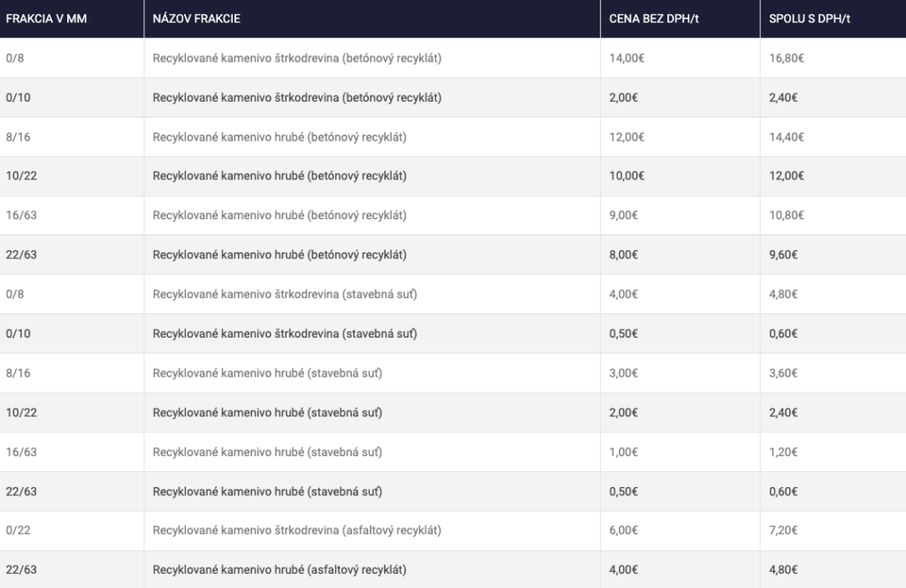
Task: Click the 9,60€ total cell
Action: (x=833, y=255)
